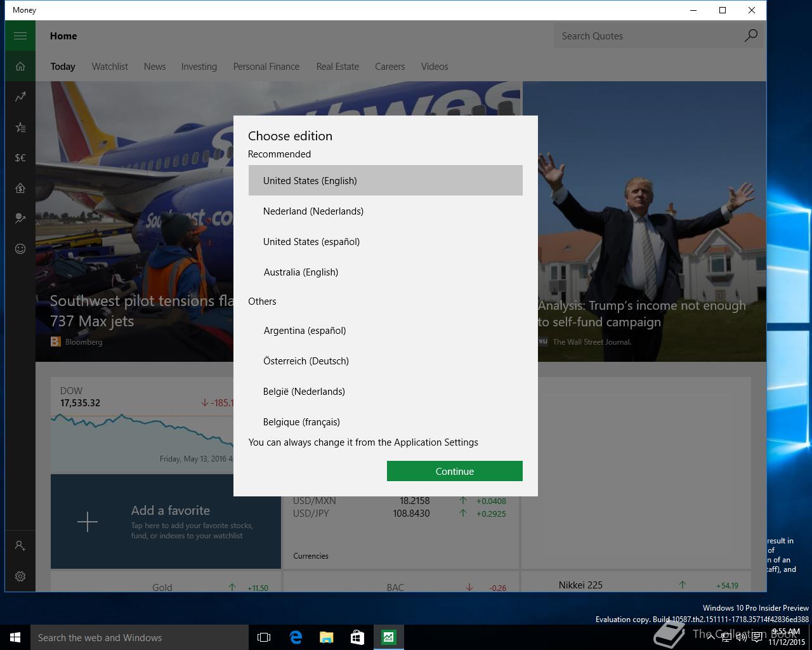Open the Personal Finance tab

(x=266, y=67)
